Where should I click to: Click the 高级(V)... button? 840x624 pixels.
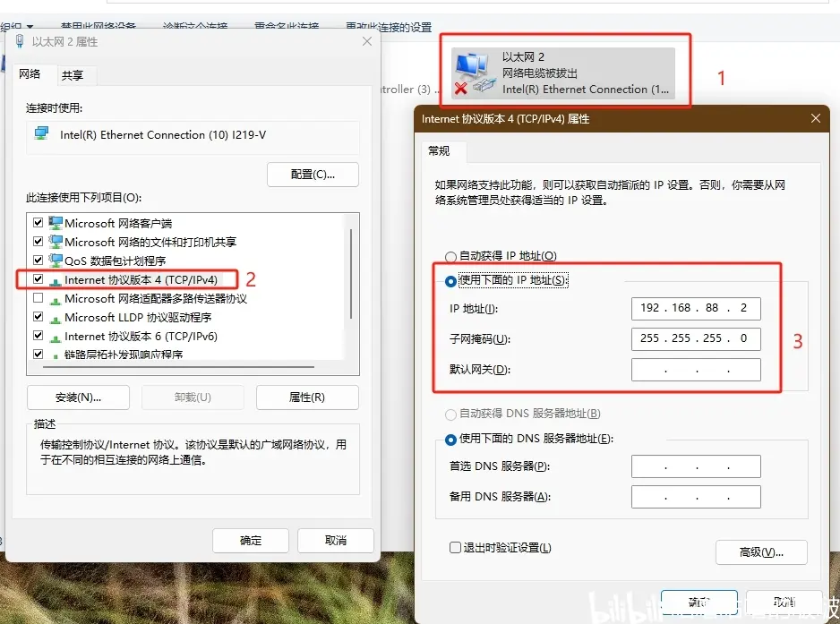761,552
